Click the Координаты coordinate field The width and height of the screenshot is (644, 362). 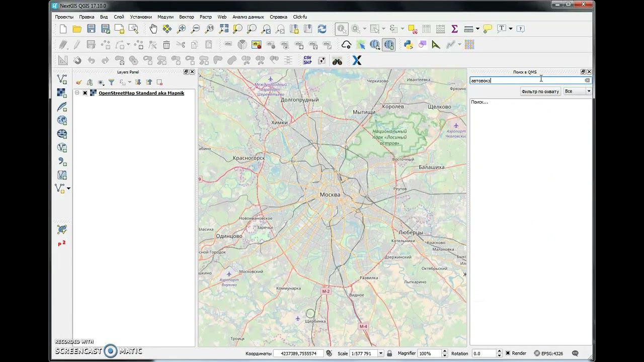[298, 353]
